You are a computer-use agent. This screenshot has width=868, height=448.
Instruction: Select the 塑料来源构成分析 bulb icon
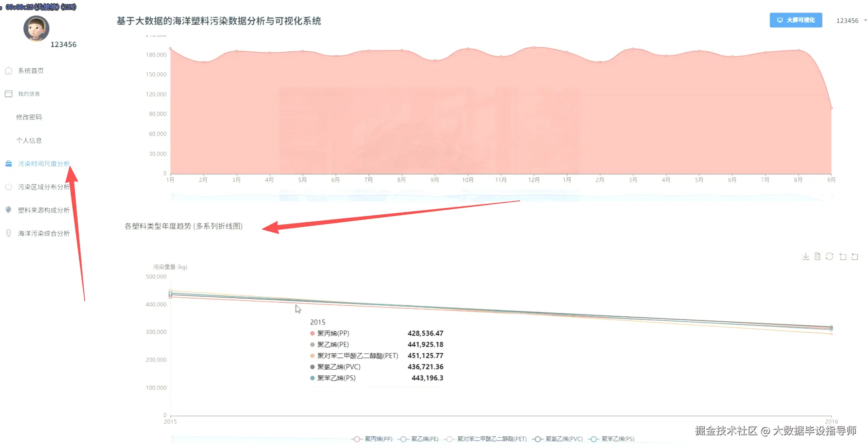tap(8, 210)
